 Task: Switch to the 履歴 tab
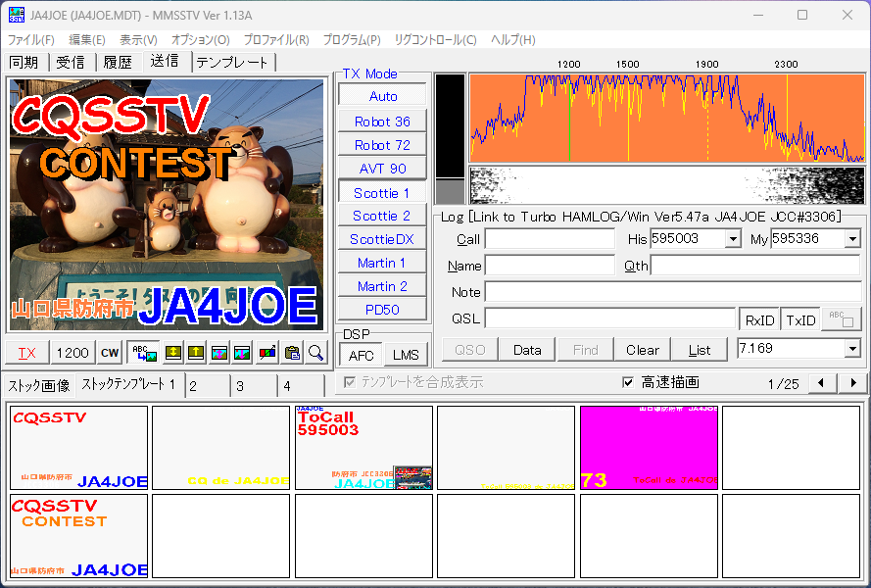118,63
